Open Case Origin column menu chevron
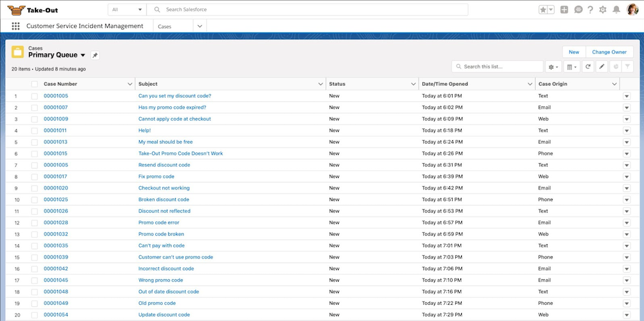Screen dimensions: 644x321 (614, 84)
